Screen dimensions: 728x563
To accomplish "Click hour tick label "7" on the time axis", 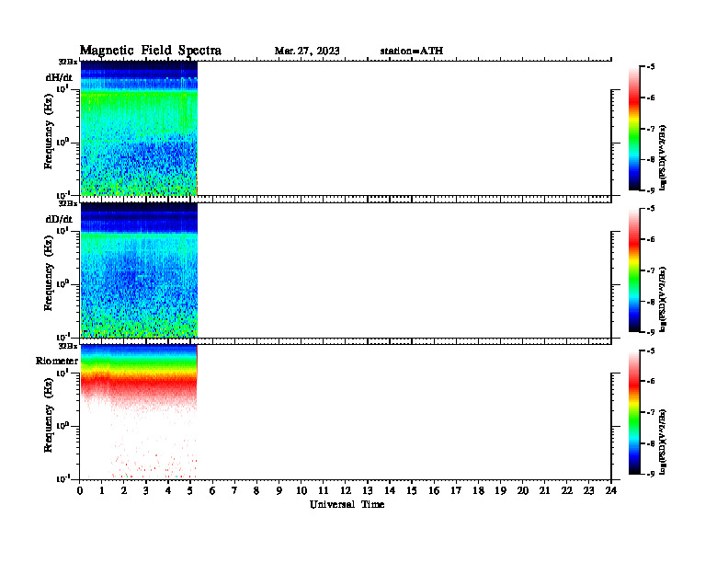I will pyautogui.click(x=234, y=490).
